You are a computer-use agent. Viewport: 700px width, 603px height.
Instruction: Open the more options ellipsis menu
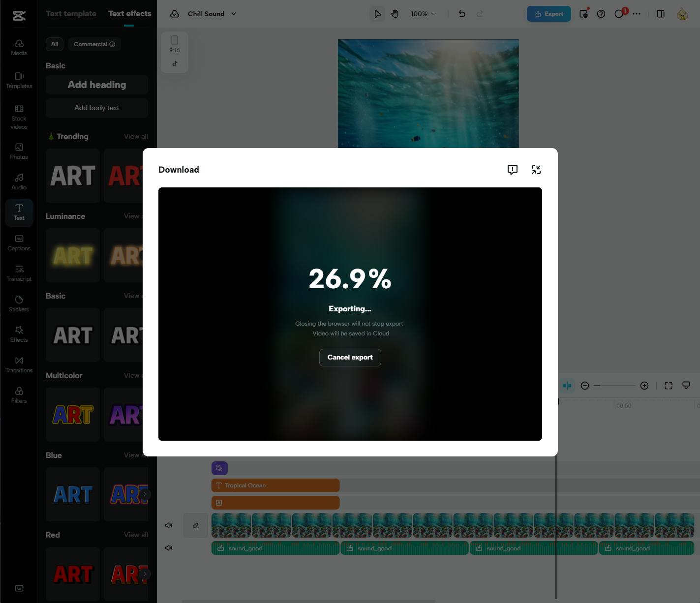tap(637, 14)
